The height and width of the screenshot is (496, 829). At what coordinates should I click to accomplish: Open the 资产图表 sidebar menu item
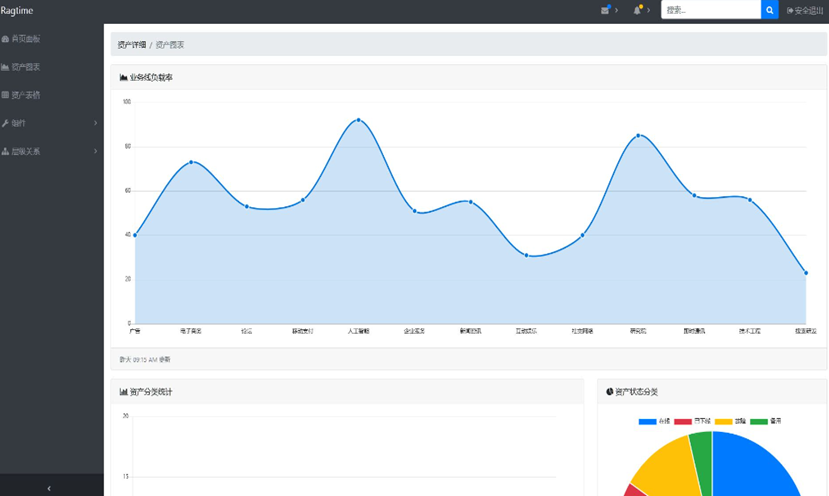(52, 67)
